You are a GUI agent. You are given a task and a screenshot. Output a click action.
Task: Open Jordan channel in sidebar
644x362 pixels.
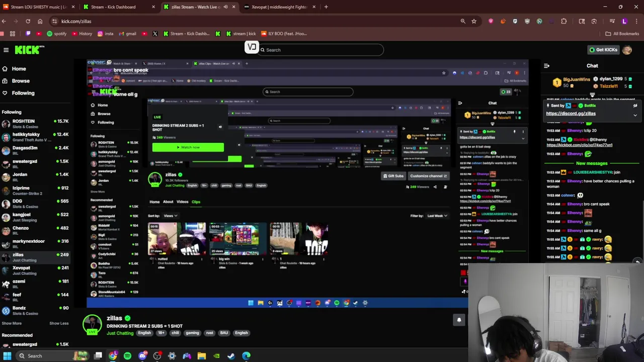(35, 177)
